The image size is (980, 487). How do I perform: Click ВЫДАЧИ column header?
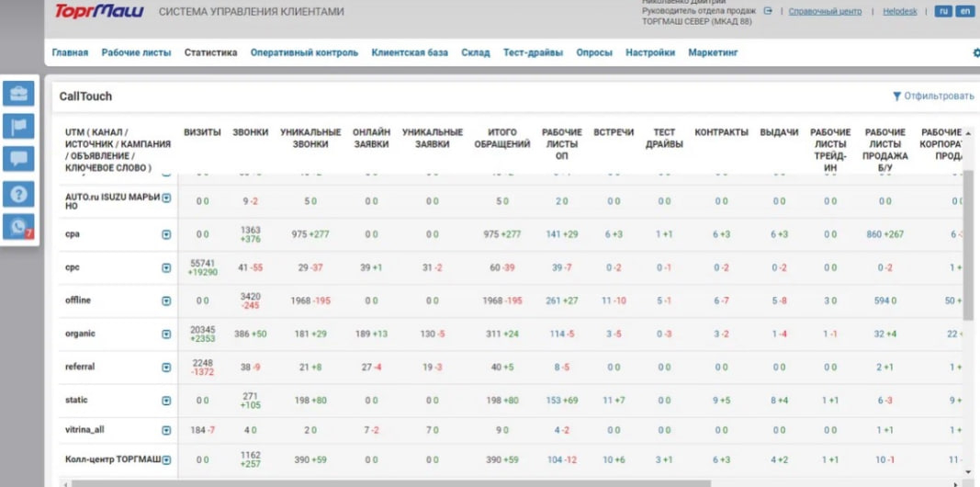click(780, 132)
